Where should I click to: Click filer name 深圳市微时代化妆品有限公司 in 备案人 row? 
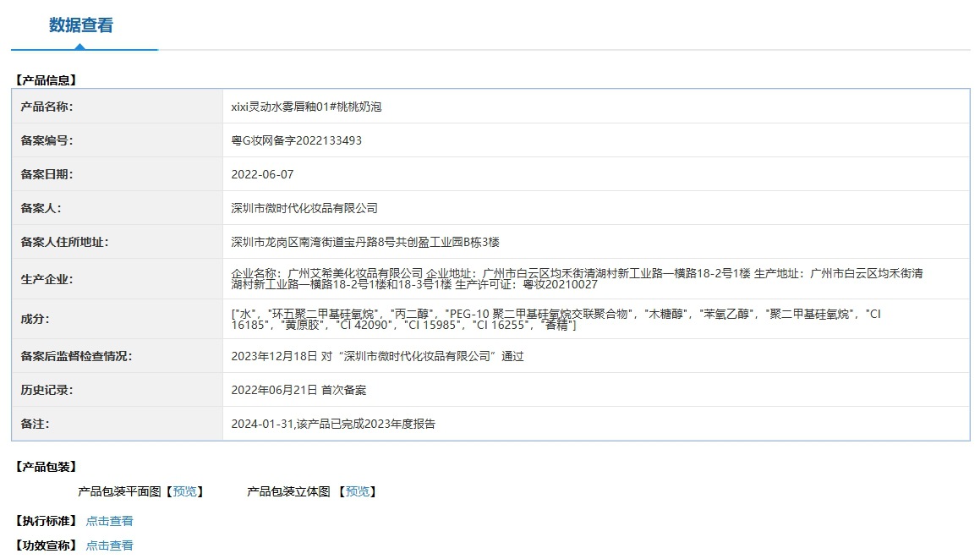pyautogui.click(x=304, y=208)
